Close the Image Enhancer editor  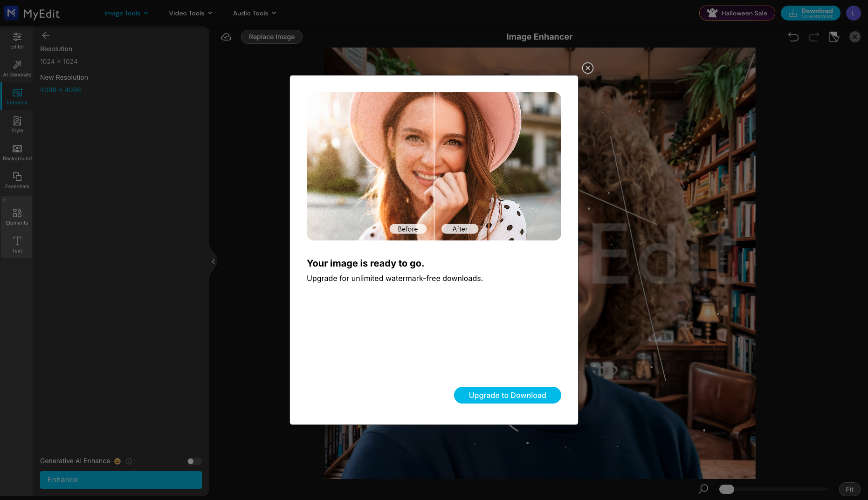tap(855, 37)
